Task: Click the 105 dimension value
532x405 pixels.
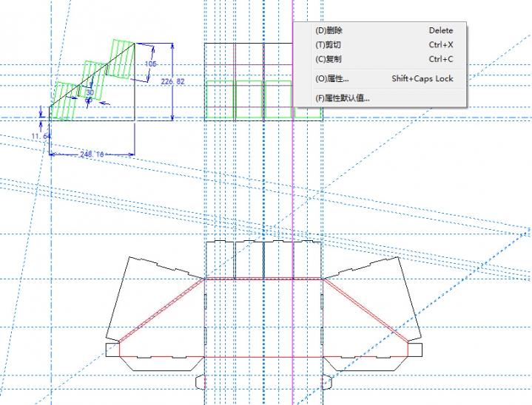Action: click(x=151, y=64)
